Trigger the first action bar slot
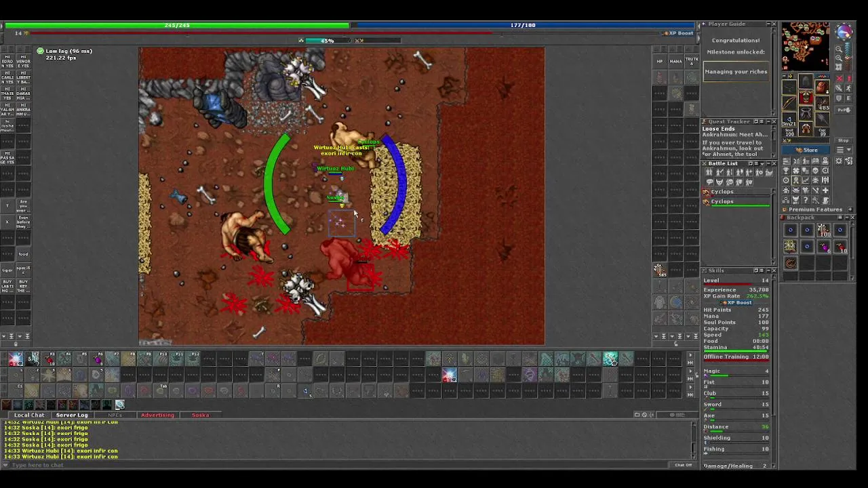The height and width of the screenshot is (488, 868). [x=16, y=359]
